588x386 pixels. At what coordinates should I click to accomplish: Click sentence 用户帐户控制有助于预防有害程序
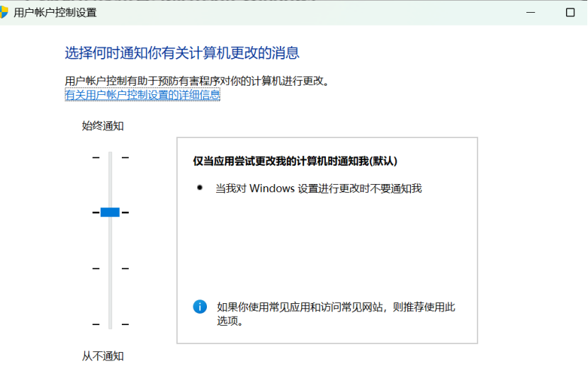pyautogui.click(x=197, y=81)
